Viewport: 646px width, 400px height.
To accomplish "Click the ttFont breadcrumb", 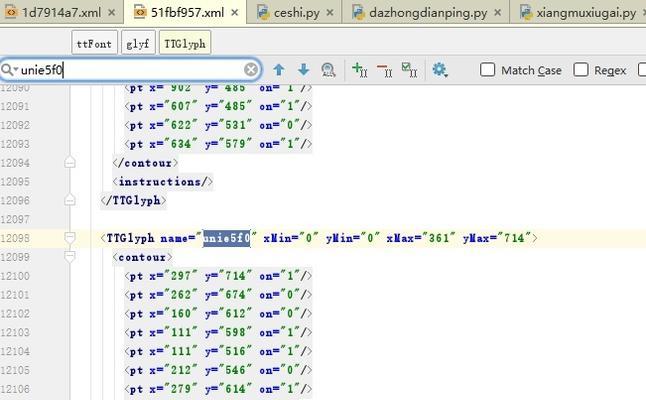I will 94,43.
